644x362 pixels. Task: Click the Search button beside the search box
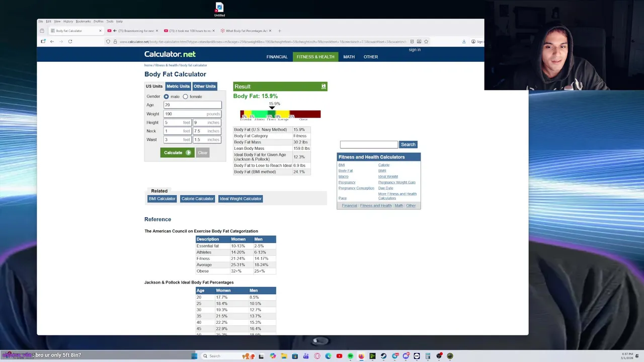coord(408,144)
